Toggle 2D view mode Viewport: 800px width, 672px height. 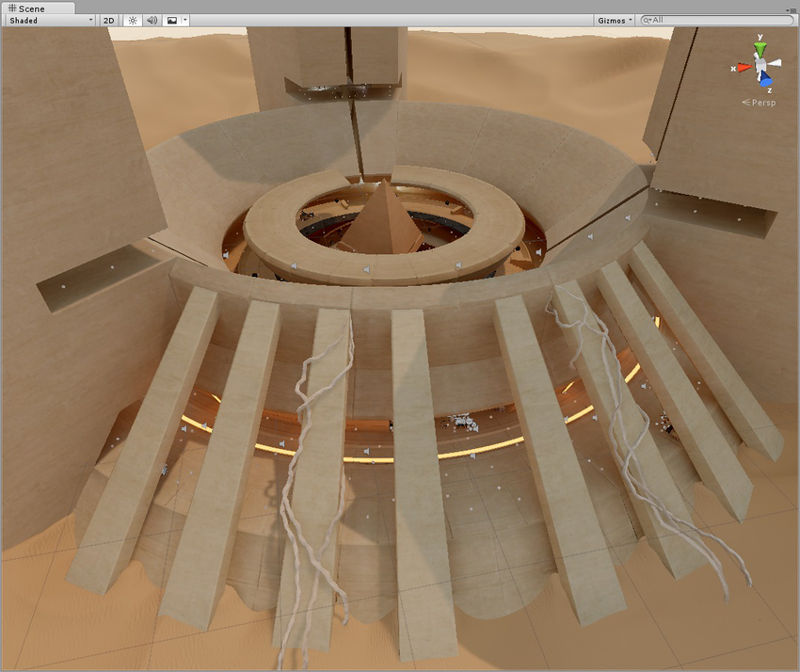tap(108, 20)
